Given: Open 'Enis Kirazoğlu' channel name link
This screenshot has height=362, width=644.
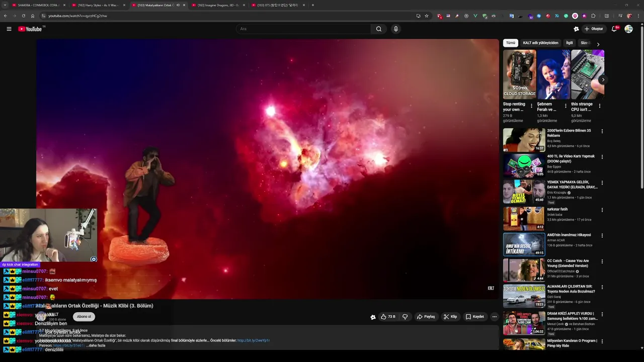Looking at the screenshot, I should 557,193.
